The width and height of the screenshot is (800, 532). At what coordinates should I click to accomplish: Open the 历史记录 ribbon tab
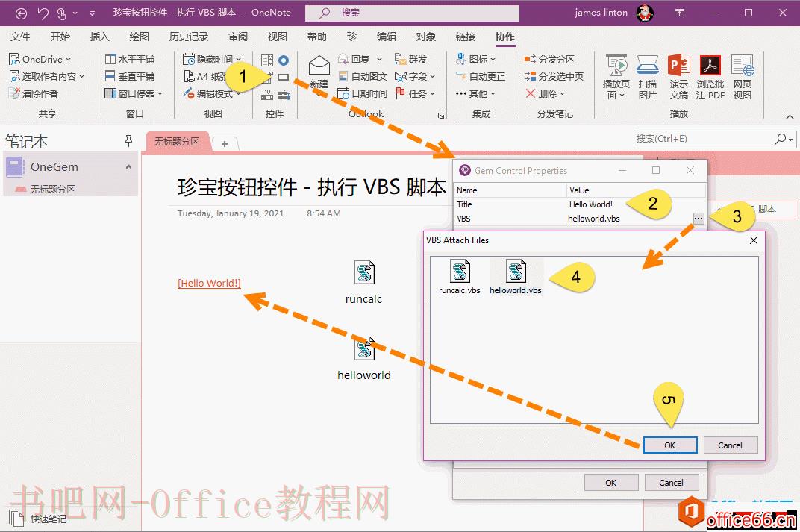coord(189,37)
